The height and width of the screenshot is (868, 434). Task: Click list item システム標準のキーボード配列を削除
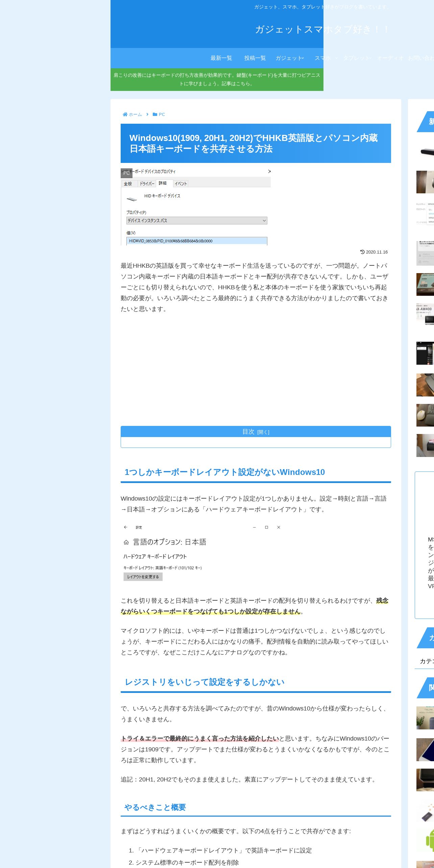tap(187, 863)
